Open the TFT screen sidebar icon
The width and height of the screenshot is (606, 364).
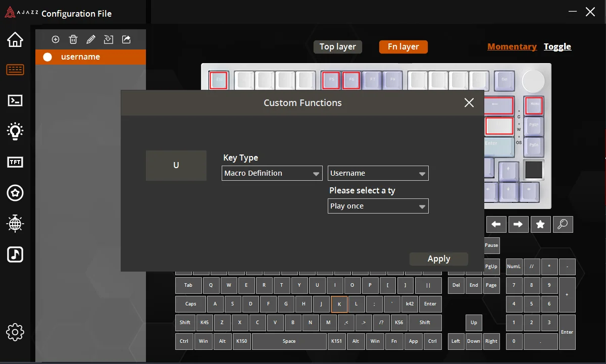[x=15, y=162]
